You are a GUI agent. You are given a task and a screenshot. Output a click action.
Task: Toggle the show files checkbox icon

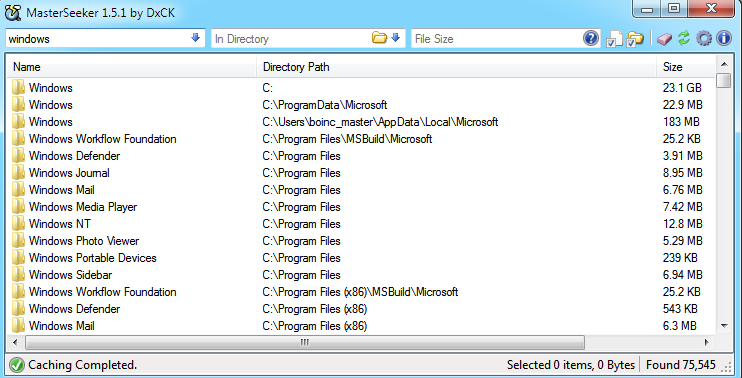click(614, 39)
